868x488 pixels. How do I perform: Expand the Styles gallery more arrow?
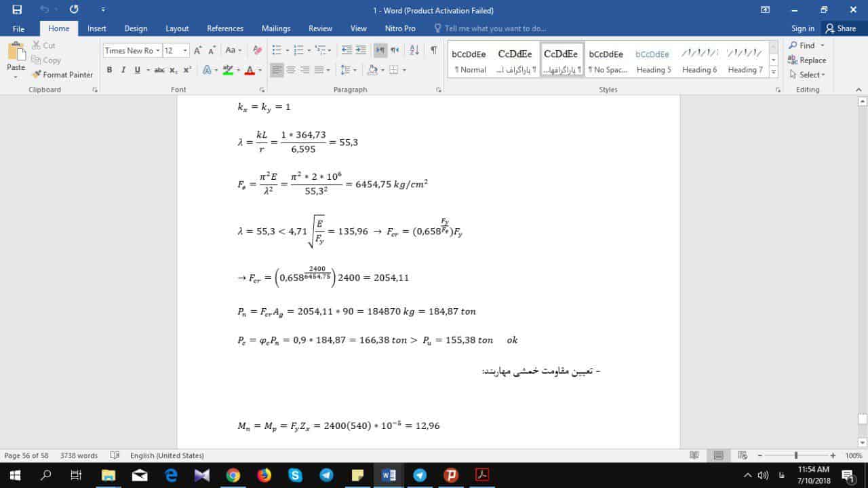[773, 72]
